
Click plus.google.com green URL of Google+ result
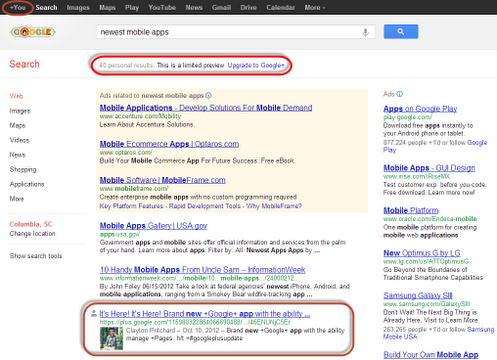[195, 322]
